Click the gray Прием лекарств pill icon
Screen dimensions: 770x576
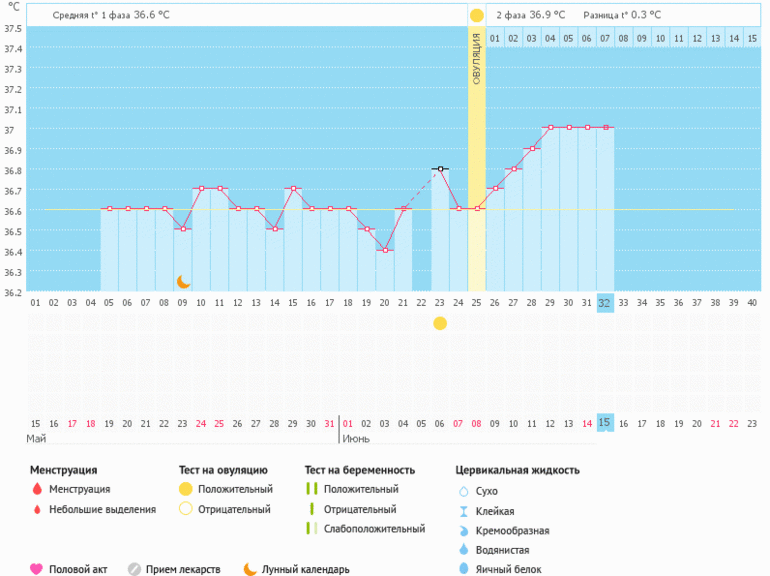134,569
